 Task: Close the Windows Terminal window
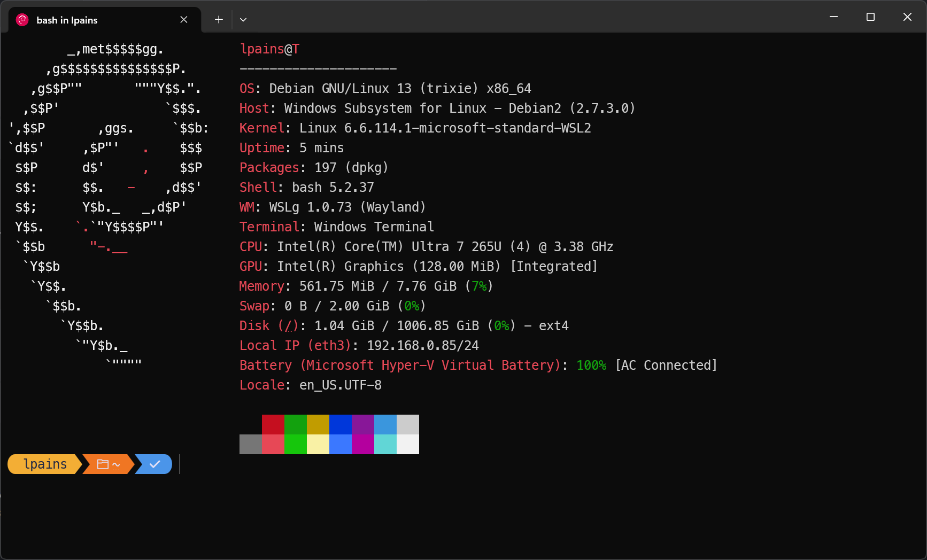point(907,17)
